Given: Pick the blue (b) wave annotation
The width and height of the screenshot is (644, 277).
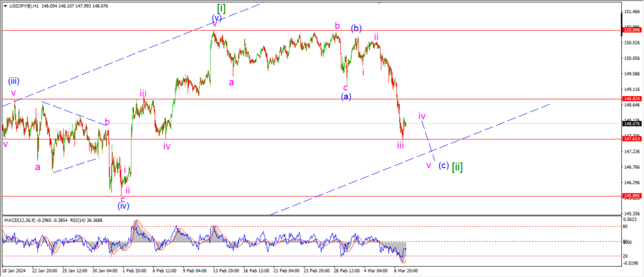Looking at the screenshot, I should [x=356, y=28].
